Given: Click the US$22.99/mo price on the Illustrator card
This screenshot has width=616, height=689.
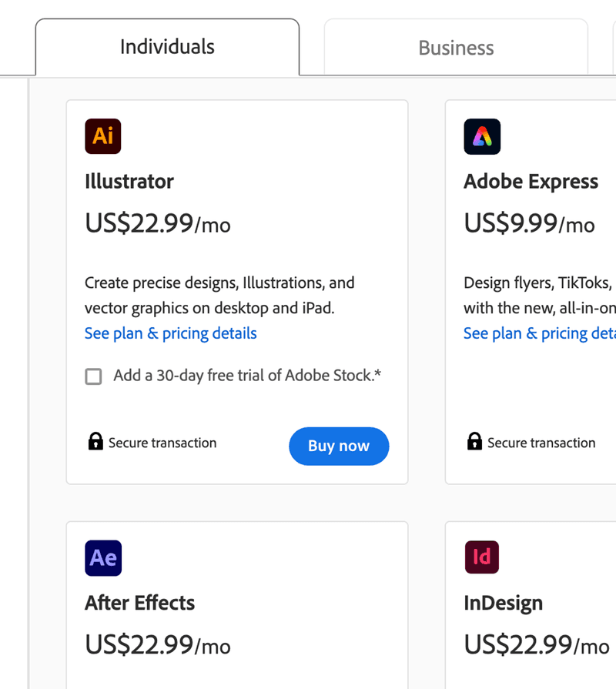Looking at the screenshot, I should tap(157, 224).
